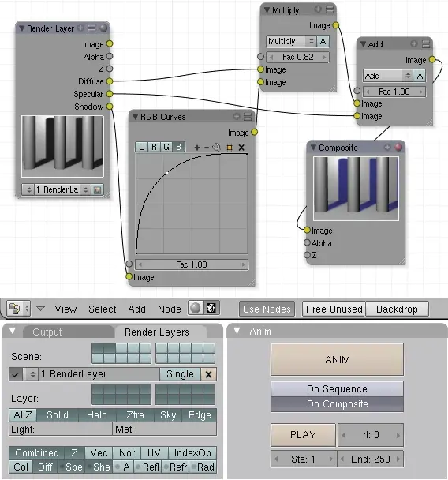Viewport: 448px width, 480px height.
Task: Collapse the Composite node triangle
Action: 313,148
